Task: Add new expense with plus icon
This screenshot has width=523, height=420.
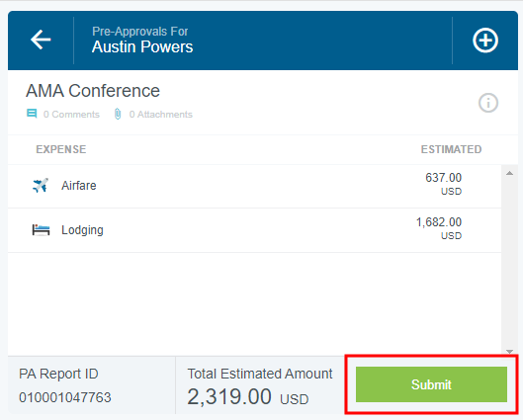Action: (x=485, y=40)
